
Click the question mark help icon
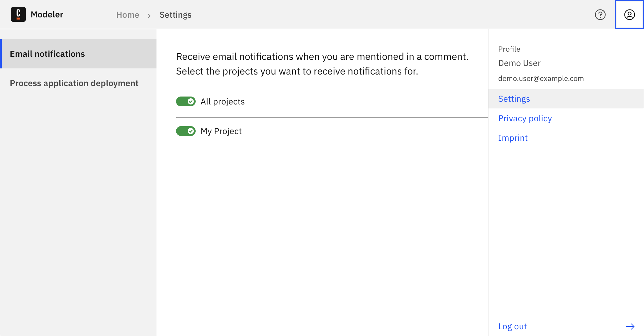coord(600,14)
